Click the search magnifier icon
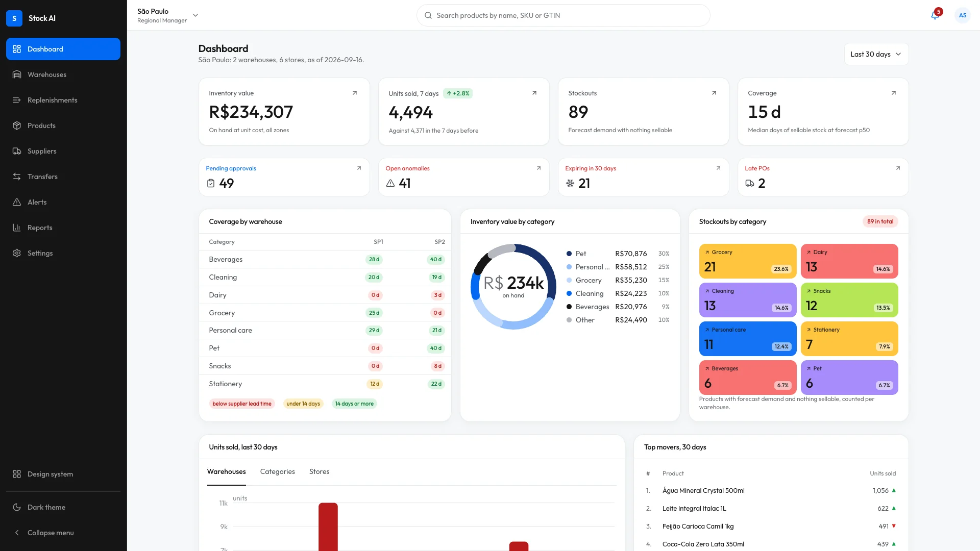980x551 pixels. (x=428, y=15)
